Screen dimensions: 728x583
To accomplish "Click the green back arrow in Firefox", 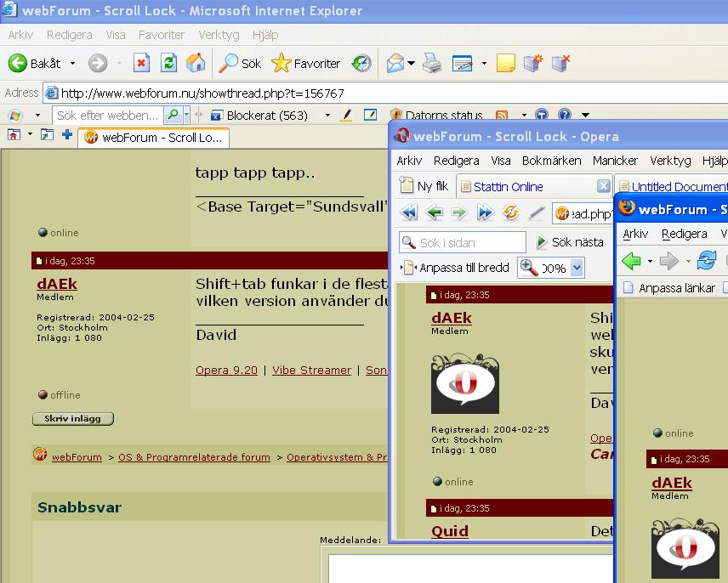I will point(631,261).
